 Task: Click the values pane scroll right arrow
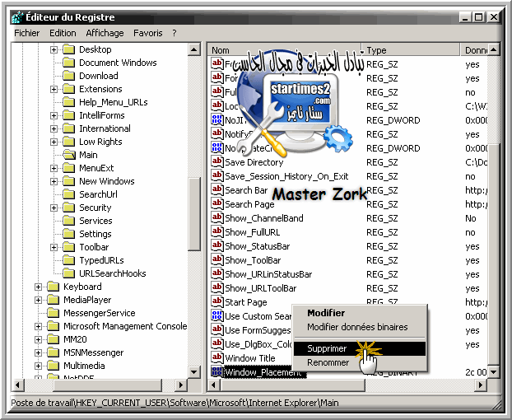point(481,385)
